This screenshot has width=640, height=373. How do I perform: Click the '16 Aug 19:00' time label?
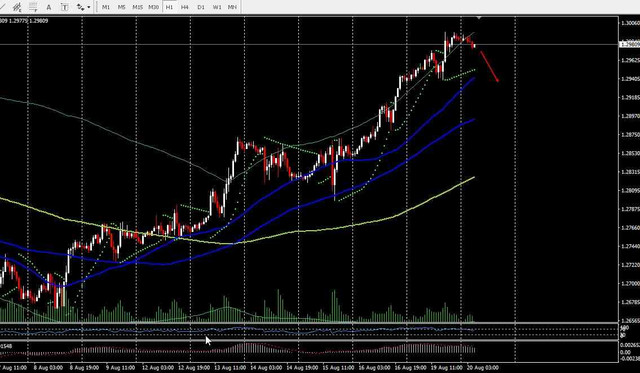click(x=411, y=368)
